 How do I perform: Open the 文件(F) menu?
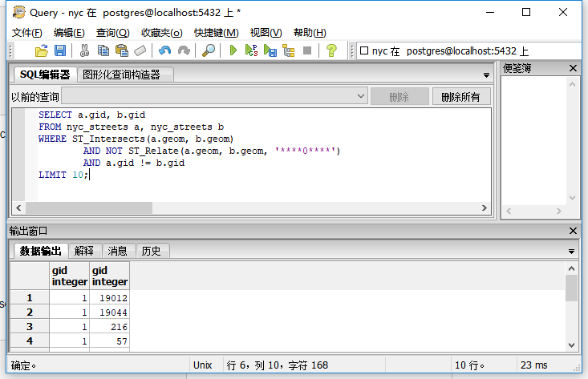(x=27, y=33)
